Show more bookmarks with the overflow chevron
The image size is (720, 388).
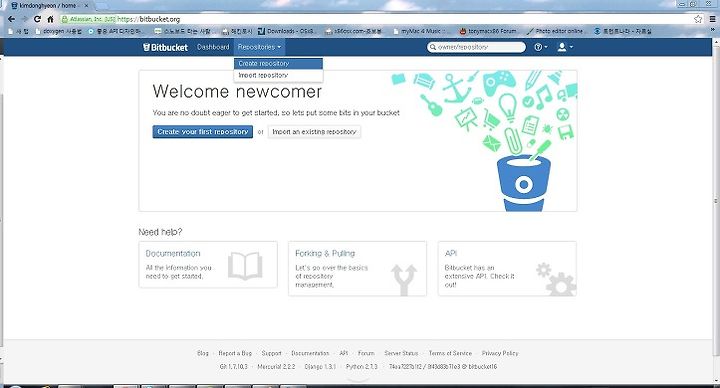click(x=713, y=30)
